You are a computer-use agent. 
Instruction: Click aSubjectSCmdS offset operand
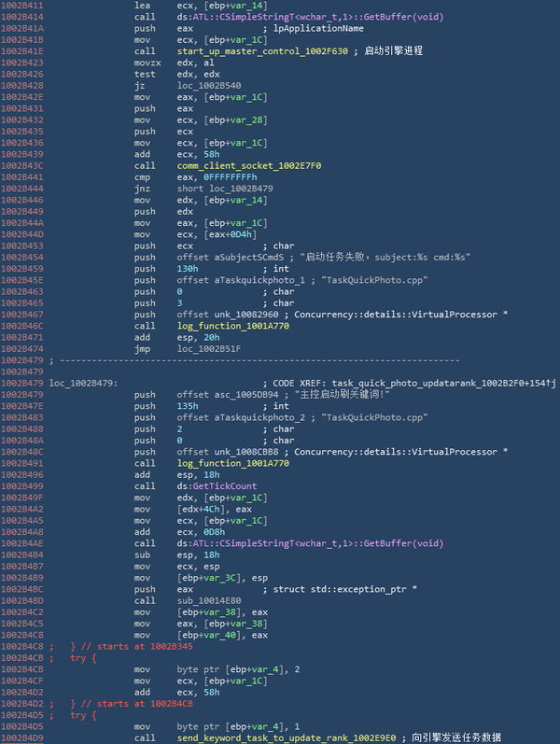tap(231, 257)
